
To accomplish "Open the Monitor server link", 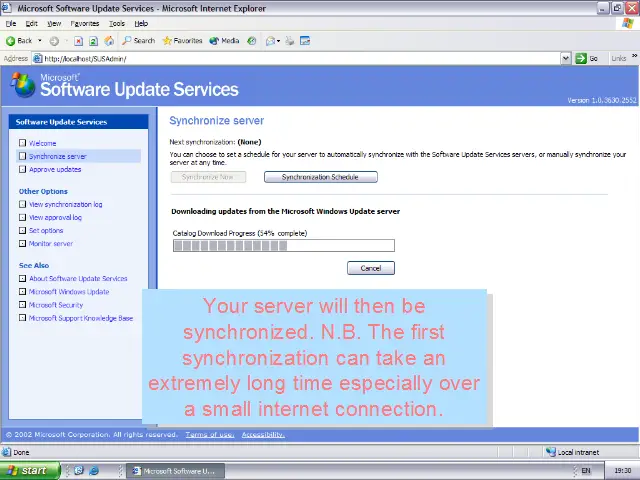I will (x=51, y=244).
